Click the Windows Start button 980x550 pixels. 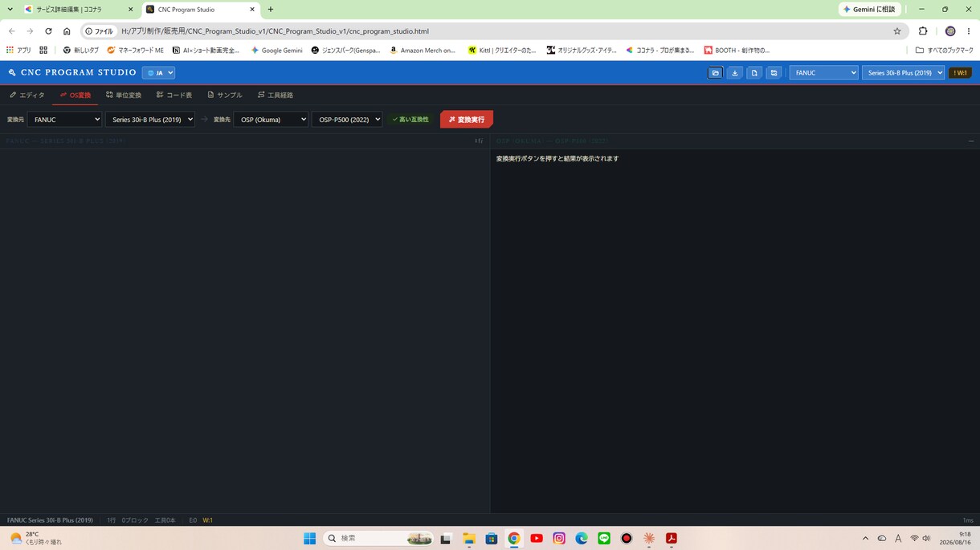pos(309,538)
